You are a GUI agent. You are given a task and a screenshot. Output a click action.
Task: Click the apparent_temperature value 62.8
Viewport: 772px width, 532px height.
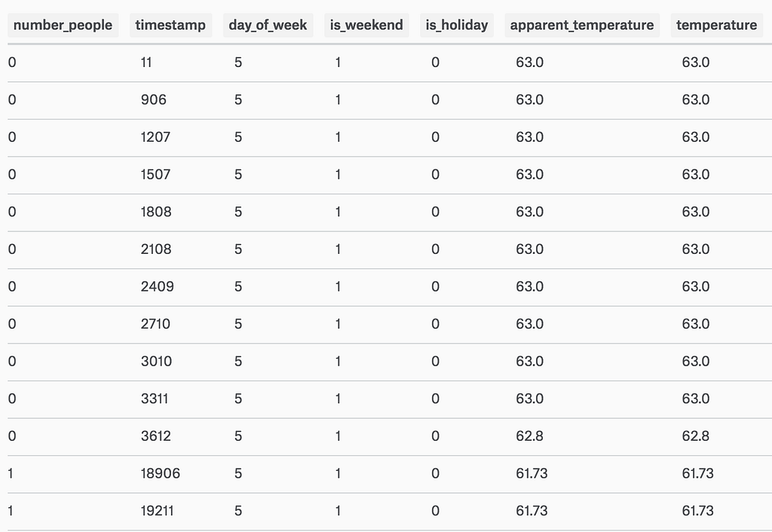pyautogui.click(x=529, y=436)
